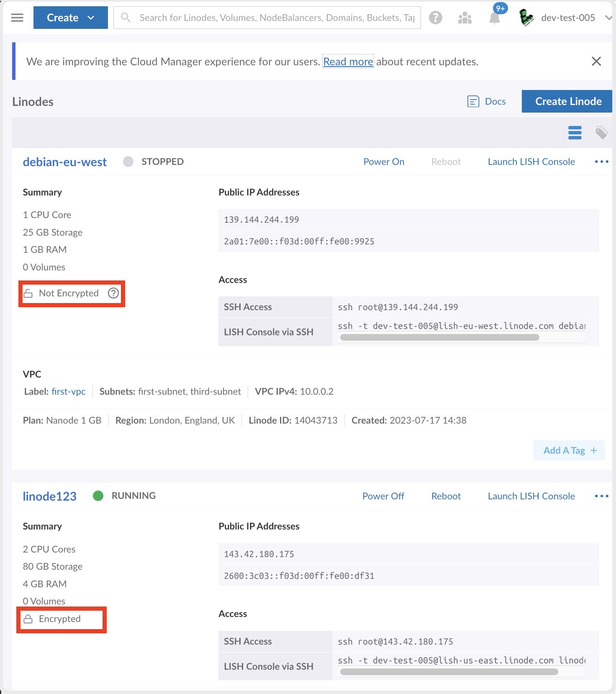Image resolution: width=616 pixels, height=694 pixels.
Task: Open the first-vpc VPC link
Action: 69,391
